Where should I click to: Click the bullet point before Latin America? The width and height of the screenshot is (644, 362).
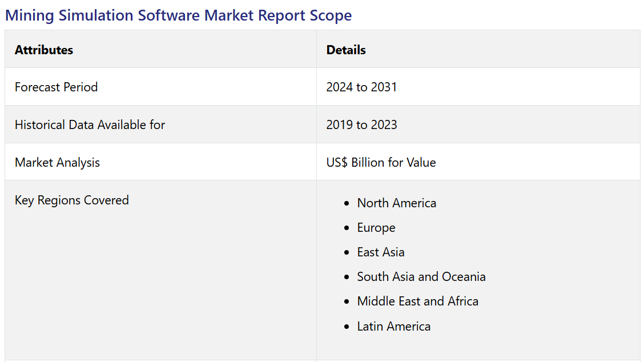pos(347,327)
